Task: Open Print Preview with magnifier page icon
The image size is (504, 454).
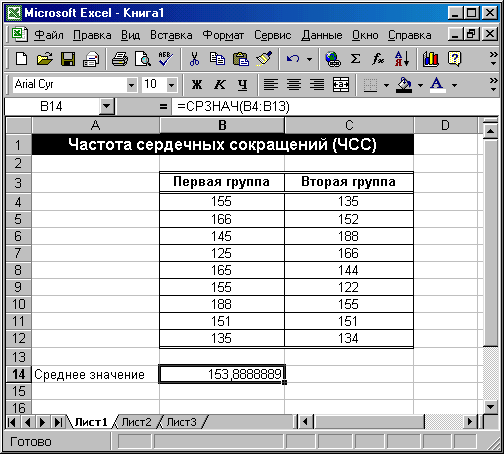Action: (x=143, y=59)
